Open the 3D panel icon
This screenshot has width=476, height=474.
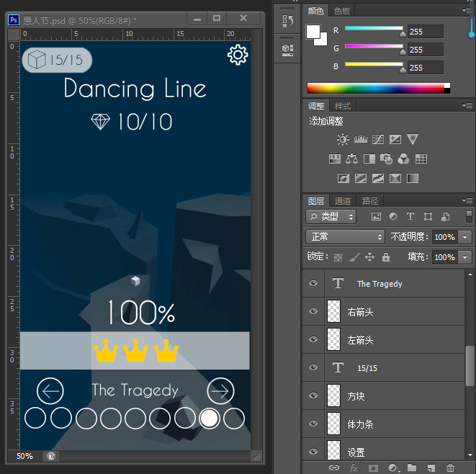(x=287, y=50)
